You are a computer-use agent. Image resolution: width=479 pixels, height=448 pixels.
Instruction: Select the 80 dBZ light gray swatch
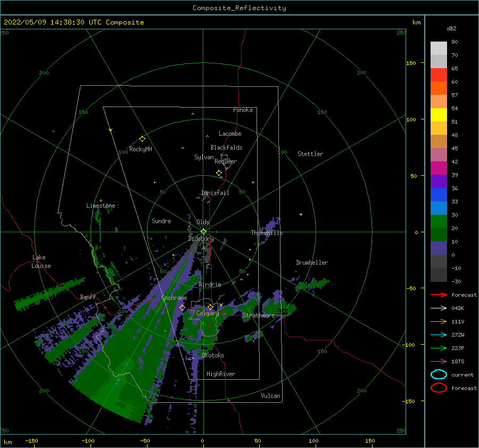439,48
